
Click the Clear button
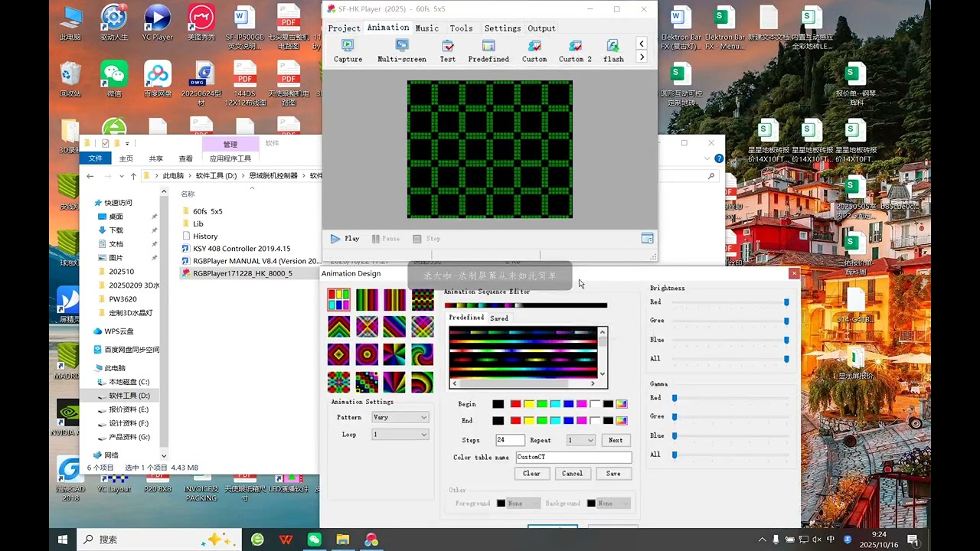(531, 474)
